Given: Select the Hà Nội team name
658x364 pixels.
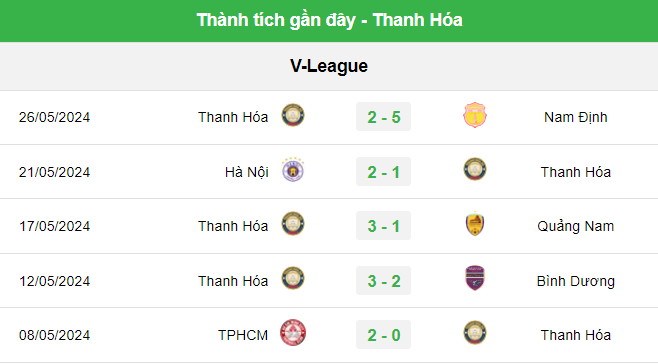Looking at the screenshot, I should coord(247,172).
